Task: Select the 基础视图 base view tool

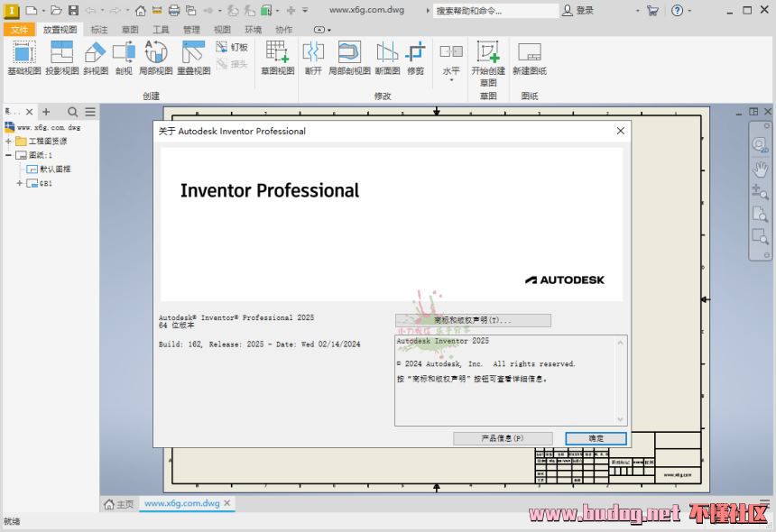Action: pyautogui.click(x=23, y=58)
